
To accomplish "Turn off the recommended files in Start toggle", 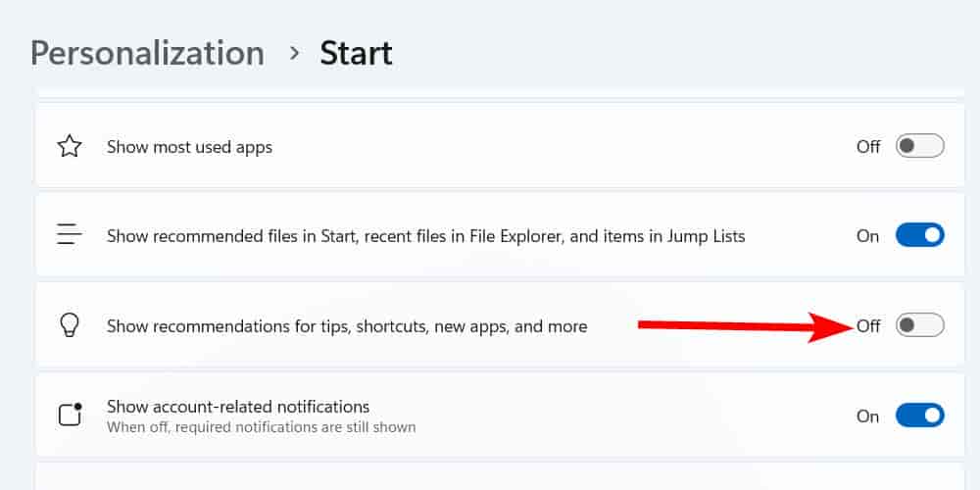I will [x=919, y=235].
